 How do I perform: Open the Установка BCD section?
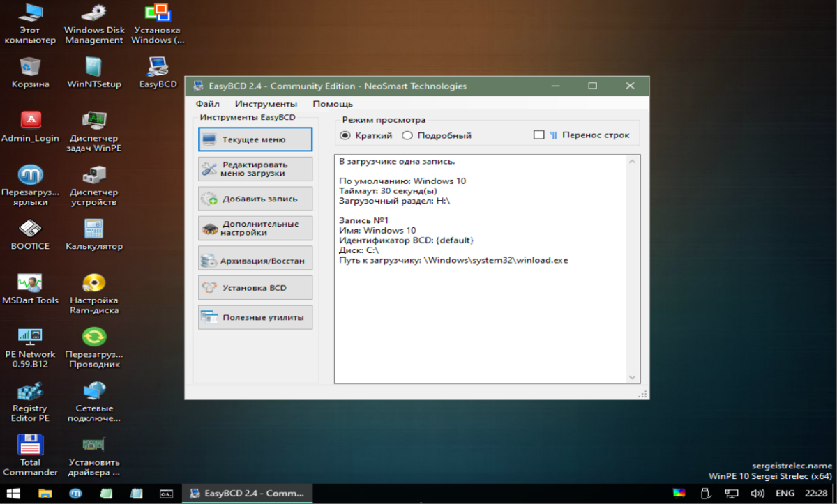click(255, 287)
